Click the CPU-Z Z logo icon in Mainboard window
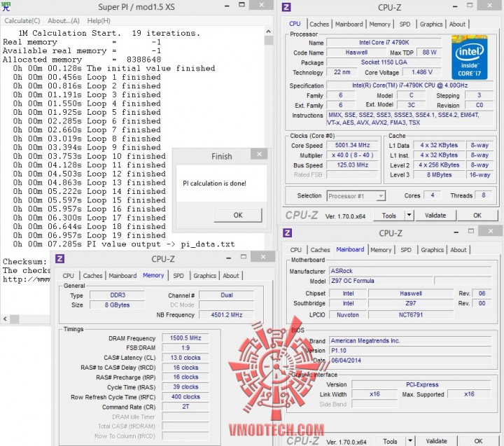Viewport: 504px width, 446px height. tap(287, 233)
